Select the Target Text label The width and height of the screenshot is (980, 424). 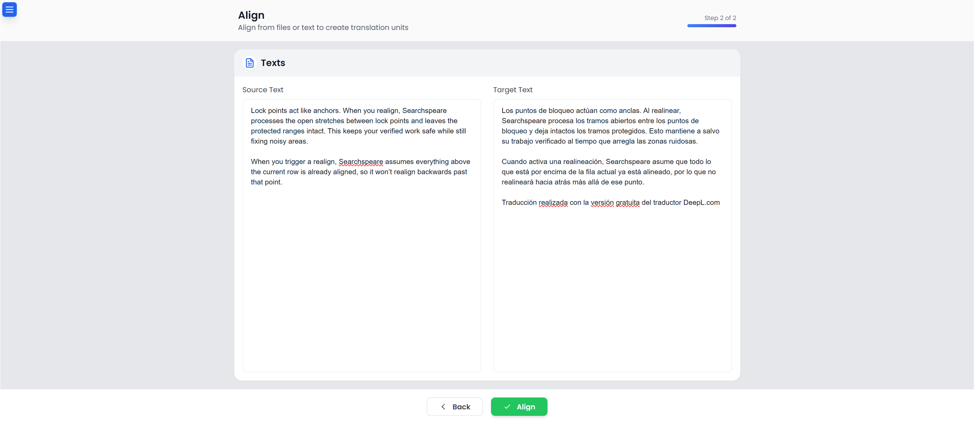[512, 89]
